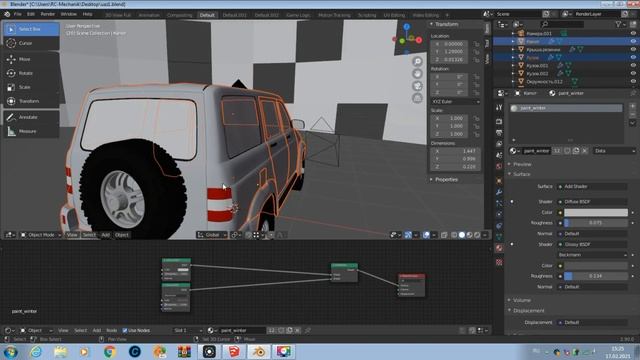Select the Move tool
This screenshot has height=360, width=640.
coord(31,59)
